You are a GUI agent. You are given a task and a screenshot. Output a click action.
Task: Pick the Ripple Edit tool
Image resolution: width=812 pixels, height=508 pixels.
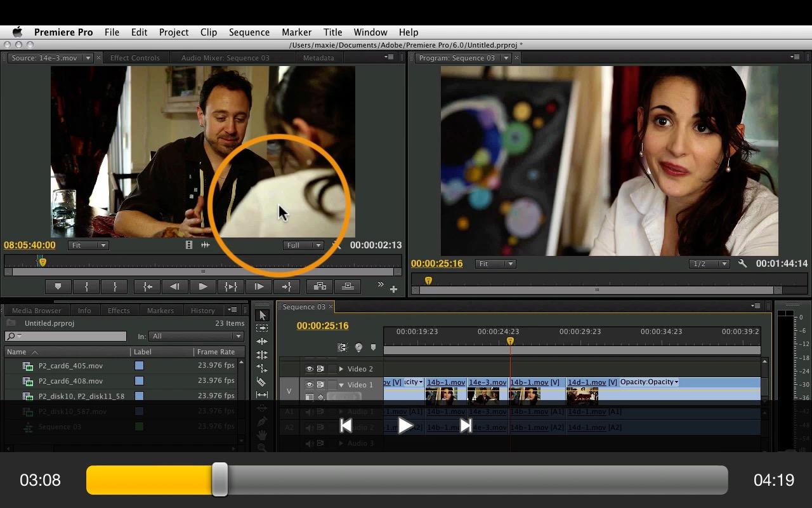(x=262, y=342)
